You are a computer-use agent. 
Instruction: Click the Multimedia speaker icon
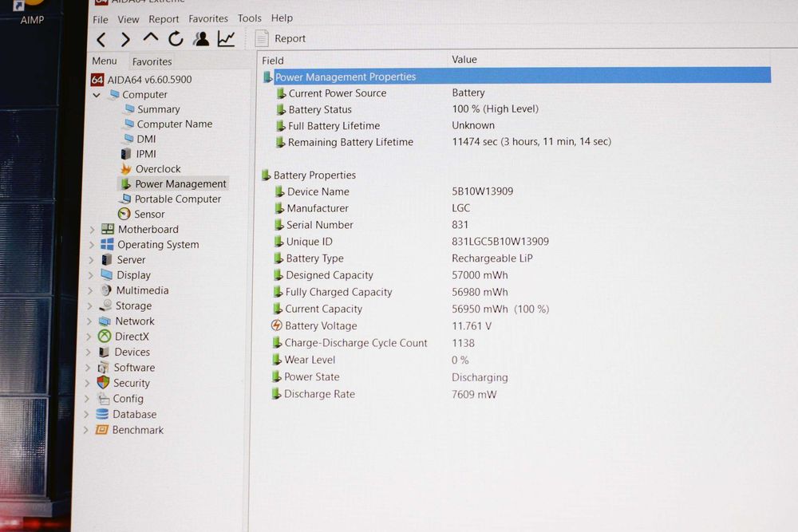click(106, 290)
